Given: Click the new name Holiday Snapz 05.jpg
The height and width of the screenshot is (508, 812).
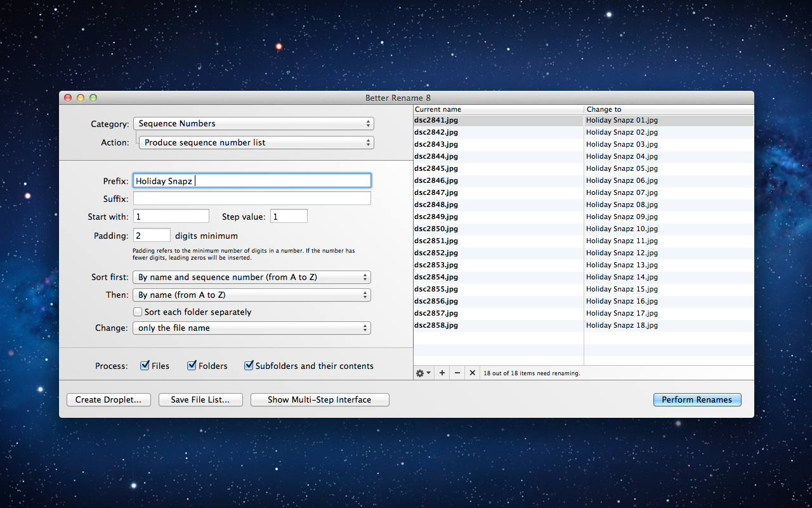Looking at the screenshot, I should pyautogui.click(x=622, y=168).
